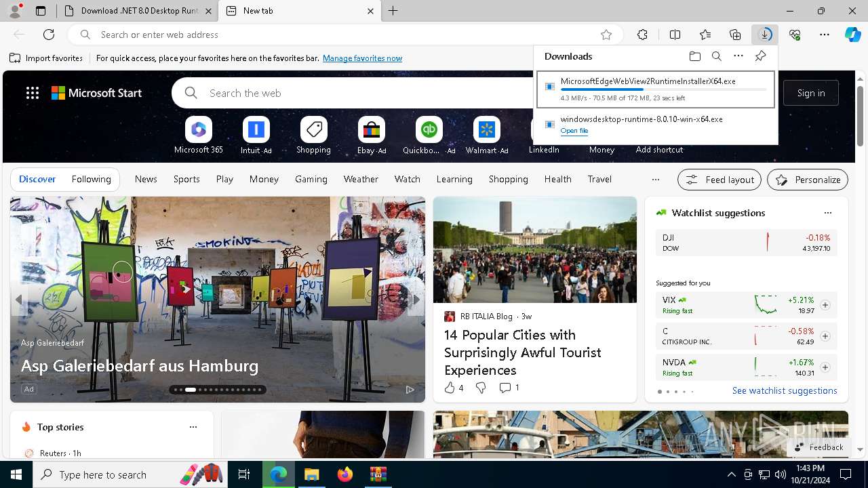Select the Travel category
This screenshot has height=488, width=868.
[599, 179]
